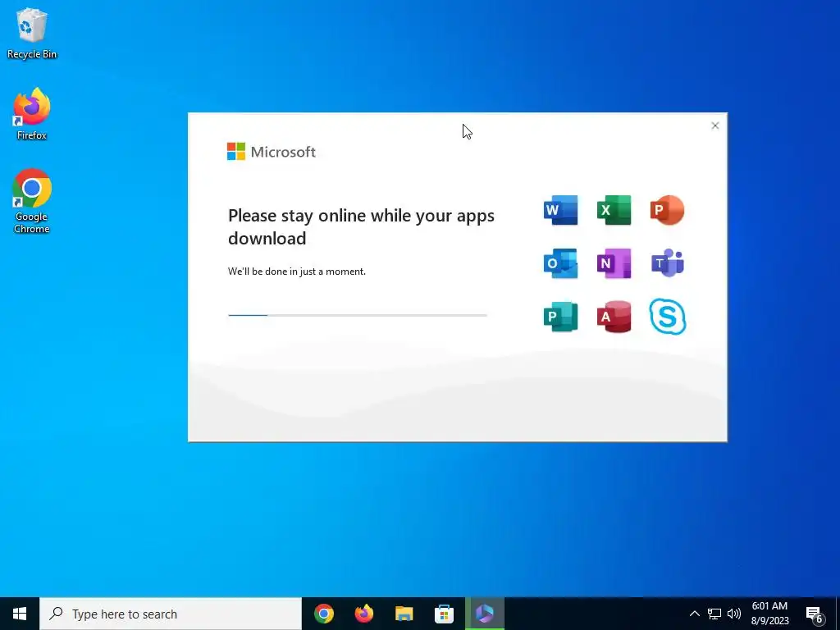Click the volume speaker tray icon
Viewport: 840px width, 630px height.
coord(734,614)
